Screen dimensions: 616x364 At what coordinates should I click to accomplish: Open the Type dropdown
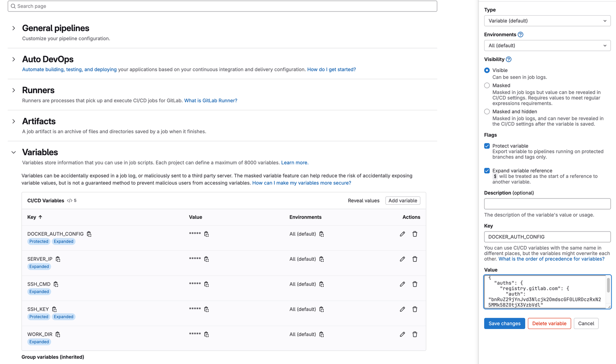(547, 21)
